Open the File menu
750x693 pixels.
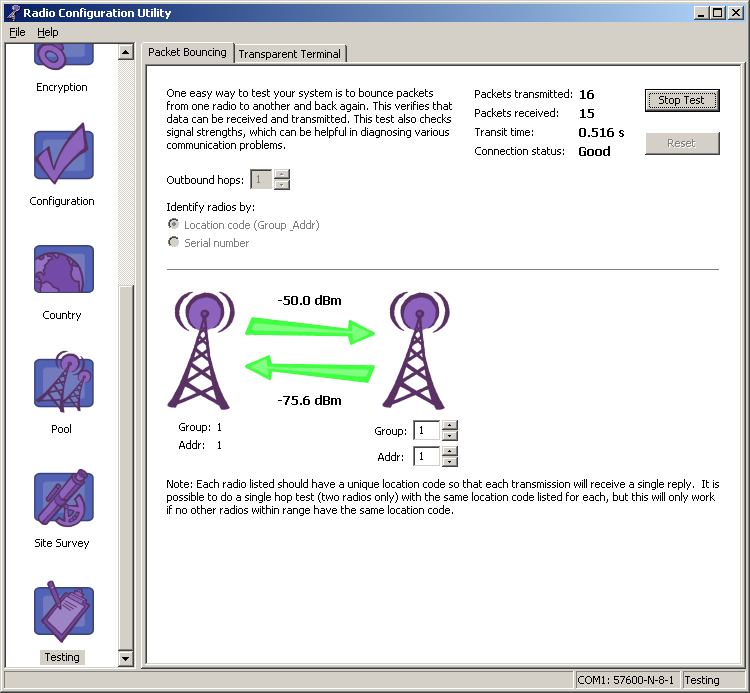17,32
